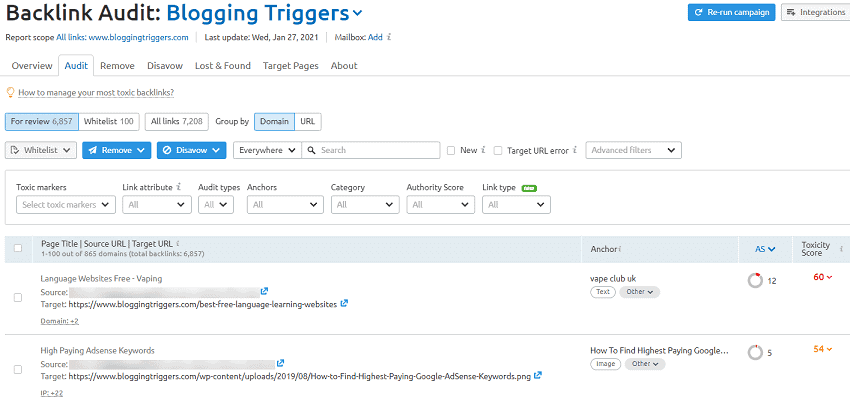Tick checkbox for High Paying Adsense Keywords row

click(x=18, y=369)
